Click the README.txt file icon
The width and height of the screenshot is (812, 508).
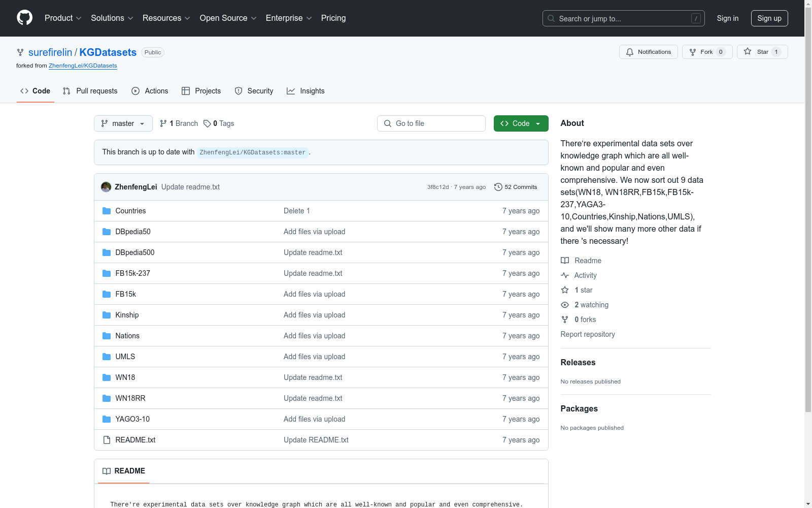(x=107, y=440)
